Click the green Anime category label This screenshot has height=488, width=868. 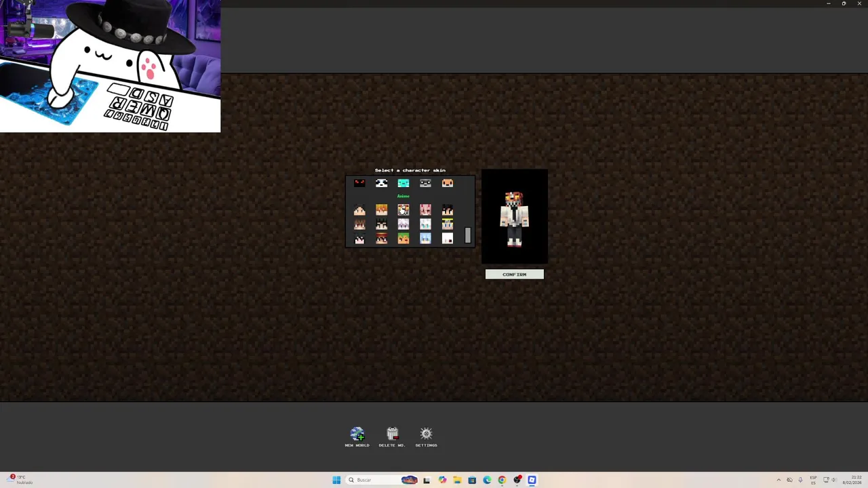click(403, 196)
